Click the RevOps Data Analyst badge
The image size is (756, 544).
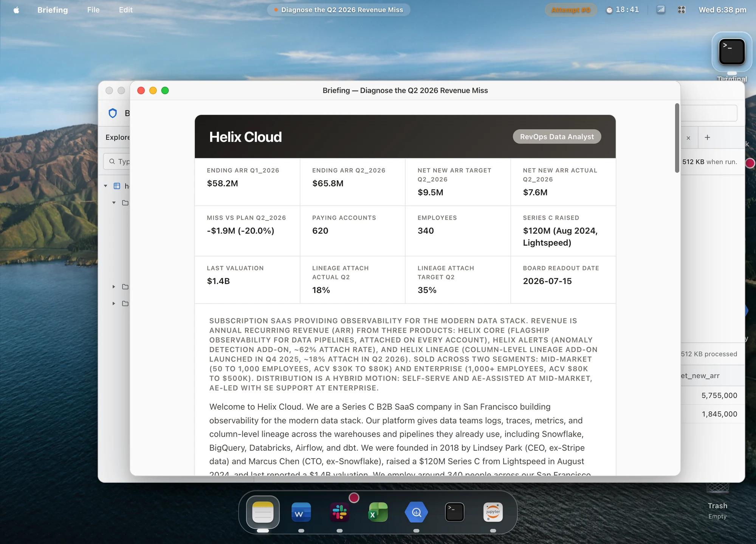point(557,136)
